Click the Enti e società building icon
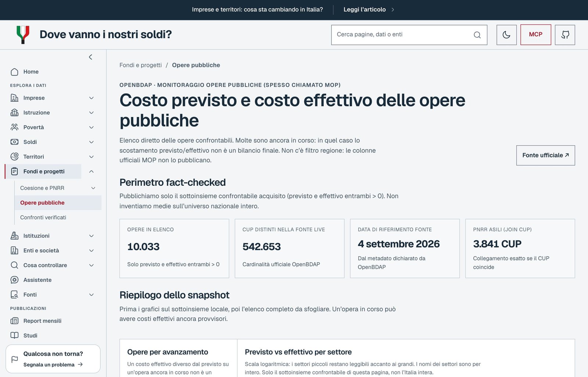Image resolution: width=588 pixels, height=377 pixels. [14, 250]
